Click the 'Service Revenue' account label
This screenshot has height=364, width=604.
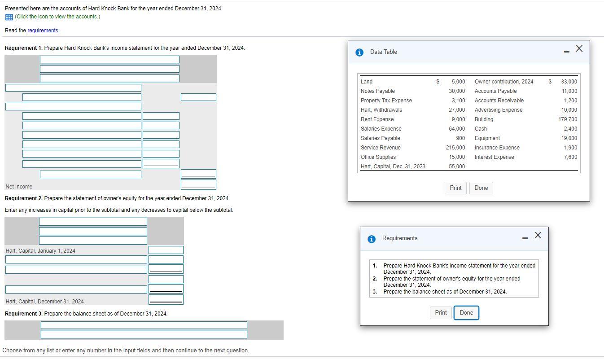(x=381, y=148)
